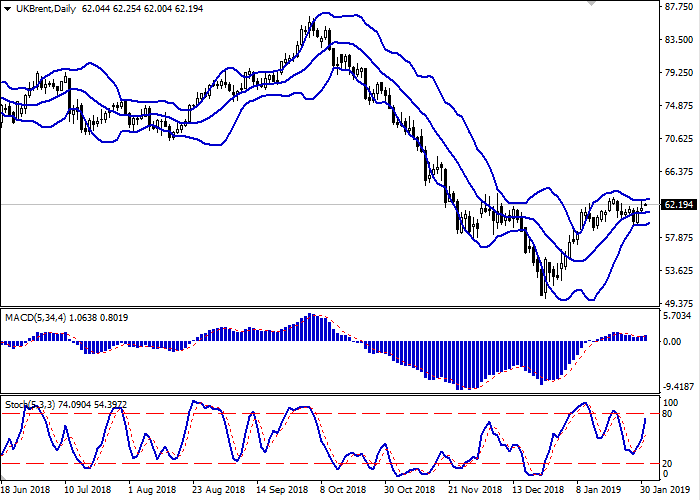The height and width of the screenshot is (500, 700).
Task: Select the 14 Sep 2018 date label
Action: click(283, 490)
